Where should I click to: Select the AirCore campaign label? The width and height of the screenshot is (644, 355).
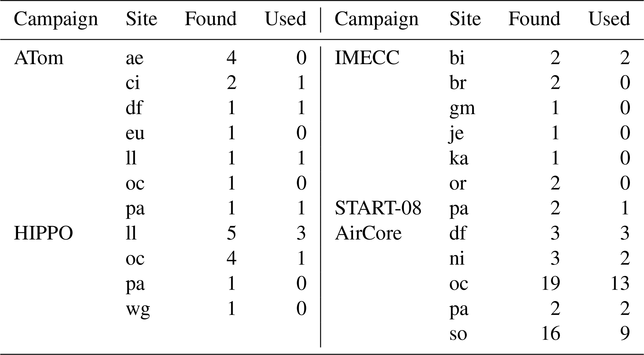(x=368, y=233)
